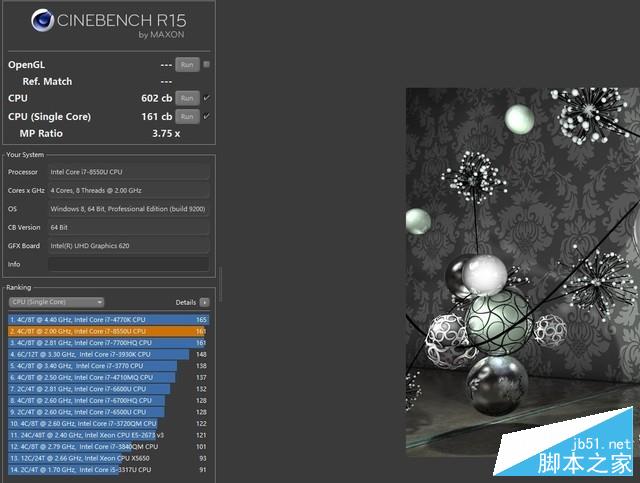Click the Info input field
The width and height of the screenshot is (640, 483).
[x=129, y=264]
